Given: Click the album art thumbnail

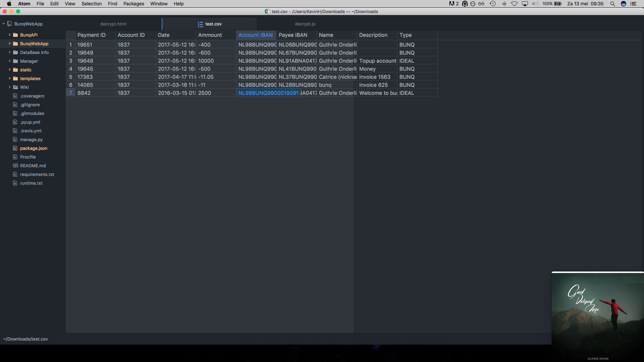Looking at the screenshot, I should 597,316.
